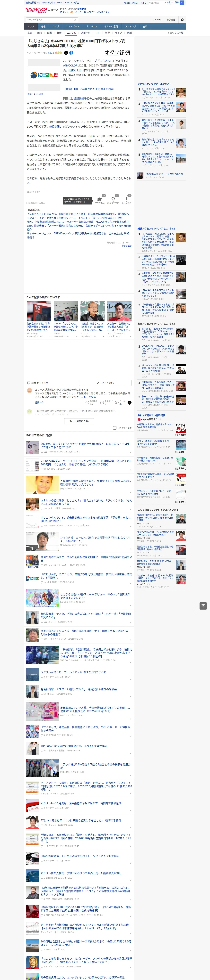Open Yahoo! JAPAN text link at top

tap(131, 3)
